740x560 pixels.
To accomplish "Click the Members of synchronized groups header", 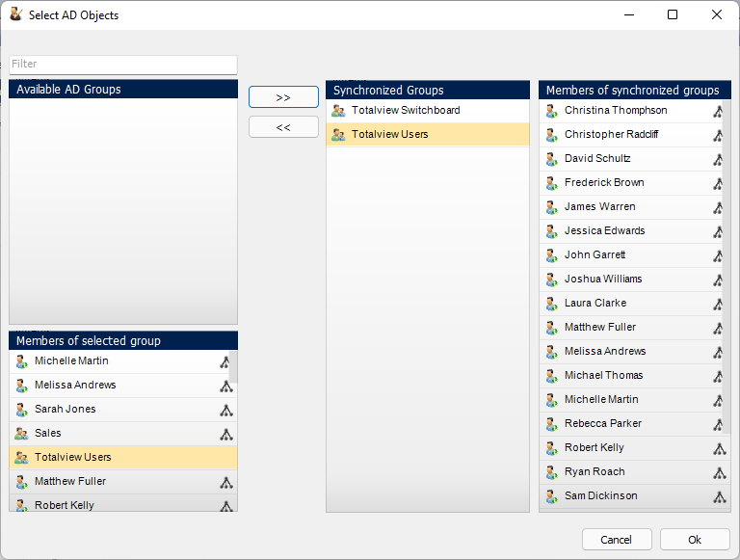I will [635, 91].
